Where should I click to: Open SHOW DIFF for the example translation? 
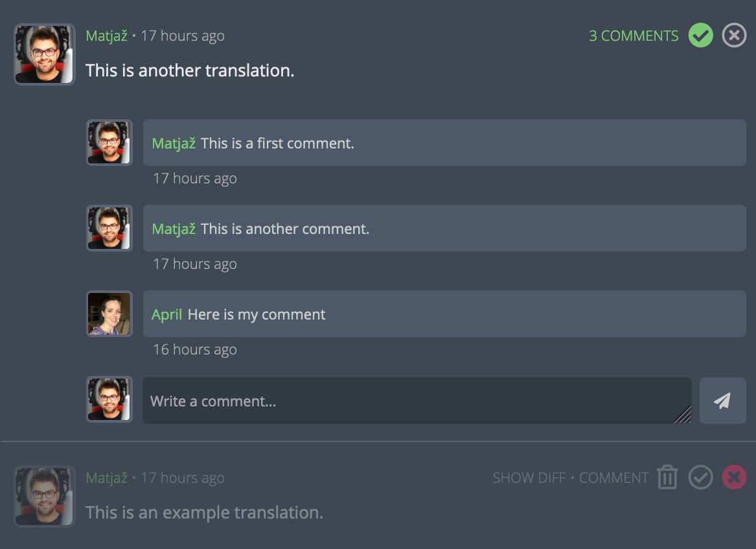click(x=529, y=478)
